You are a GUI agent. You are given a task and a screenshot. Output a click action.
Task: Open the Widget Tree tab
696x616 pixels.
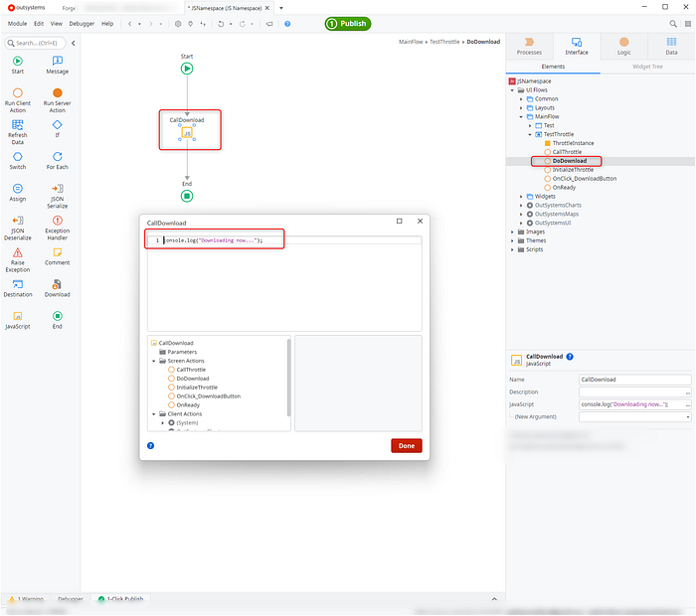click(x=647, y=66)
